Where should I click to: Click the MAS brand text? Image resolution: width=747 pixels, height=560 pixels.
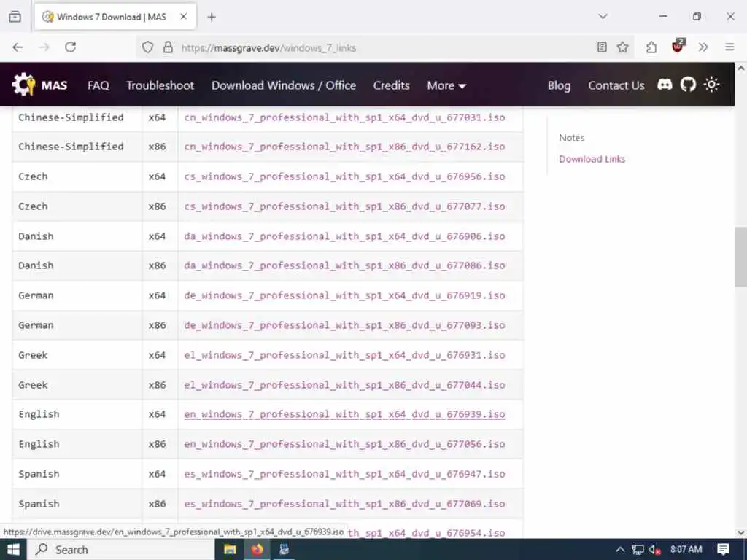click(x=54, y=85)
